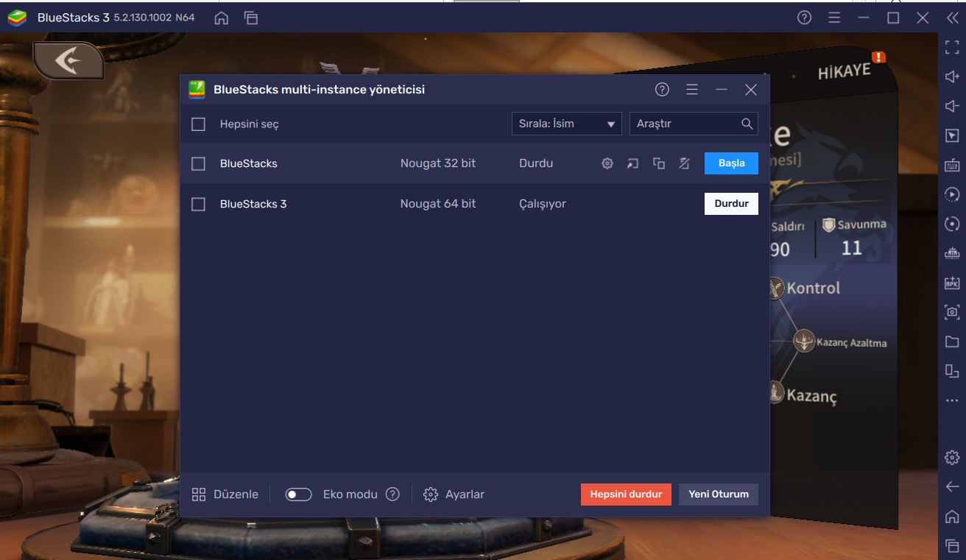This screenshot has width=966, height=560.
Task: Open media folder from sidebar
Action: coord(952,341)
